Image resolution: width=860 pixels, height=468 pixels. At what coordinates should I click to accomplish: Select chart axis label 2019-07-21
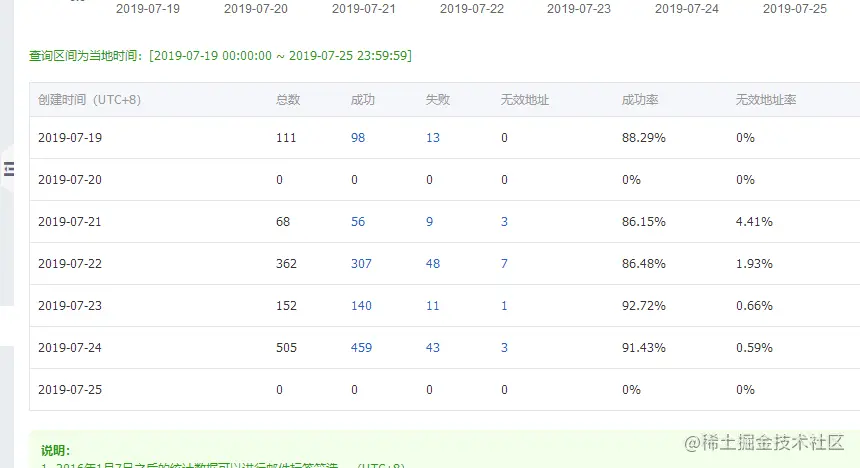[364, 9]
